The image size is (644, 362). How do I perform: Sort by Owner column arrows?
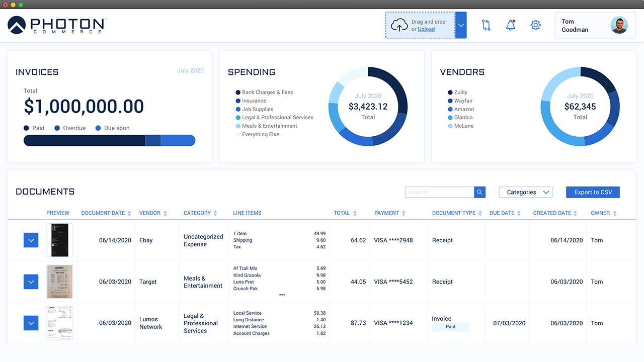[615, 213]
